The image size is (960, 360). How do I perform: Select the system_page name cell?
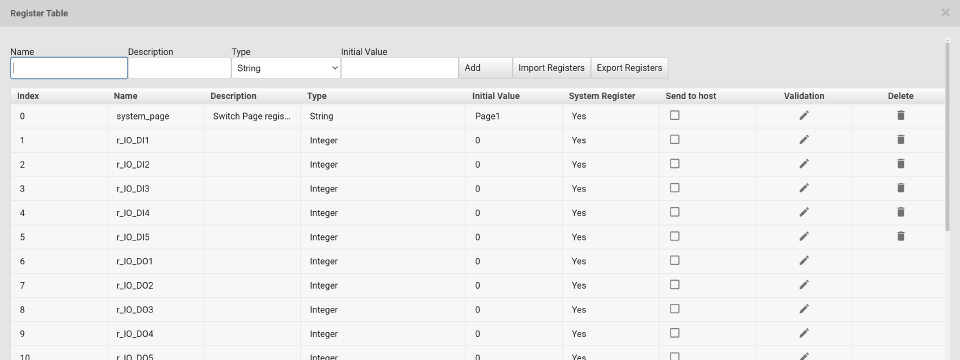coord(156,116)
